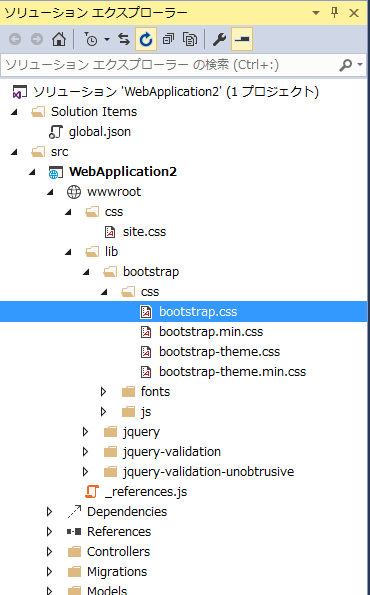Click the bootstrap.css file icon
Image resolution: width=370 pixels, height=595 pixels.
(x=146, y=312)
